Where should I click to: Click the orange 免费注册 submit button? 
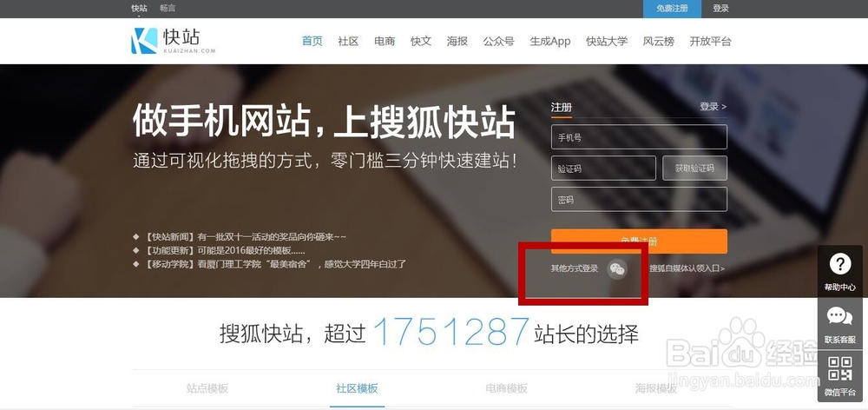click(639, 241)
